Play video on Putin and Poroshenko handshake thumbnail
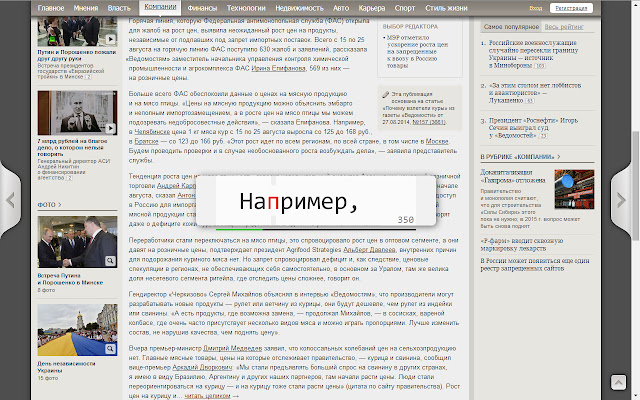Screen dimensions: 640x400 pos(110,40)
